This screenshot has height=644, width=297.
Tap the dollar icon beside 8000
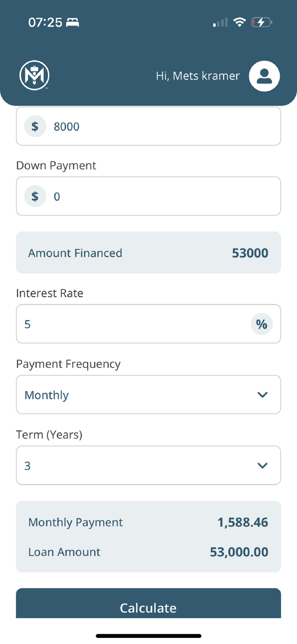point(35,126)
